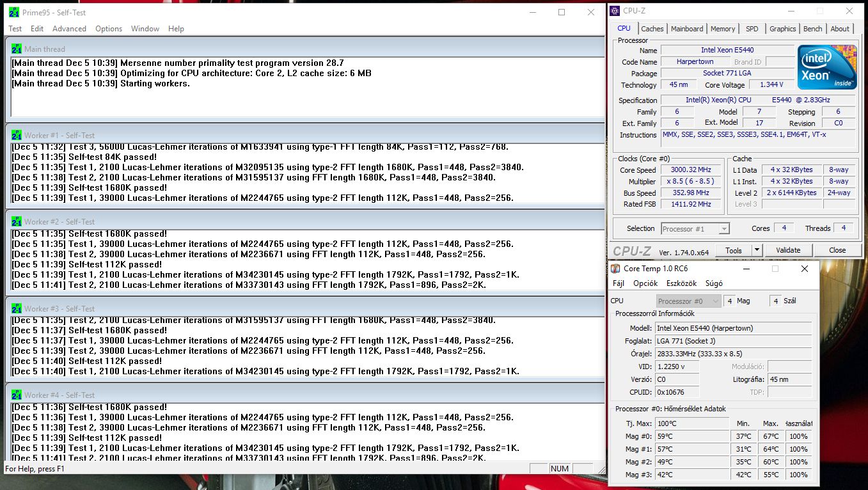
Task: Click the Órajel 2833.33MHz field in Core Temp
Action: click(x=734, y=354)
